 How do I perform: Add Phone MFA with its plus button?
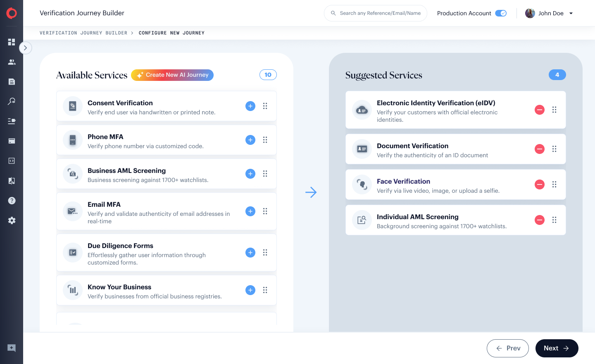(250, 140)
